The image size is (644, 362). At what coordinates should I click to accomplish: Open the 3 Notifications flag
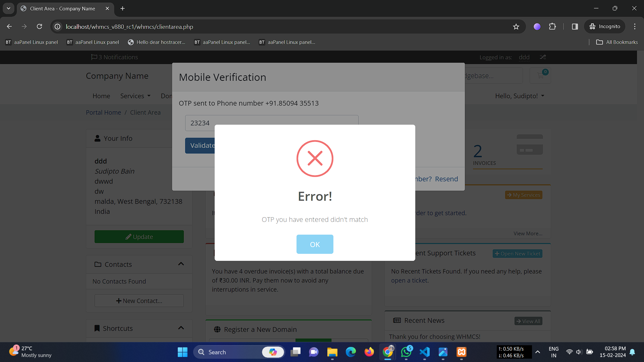[x=114, y=57]
